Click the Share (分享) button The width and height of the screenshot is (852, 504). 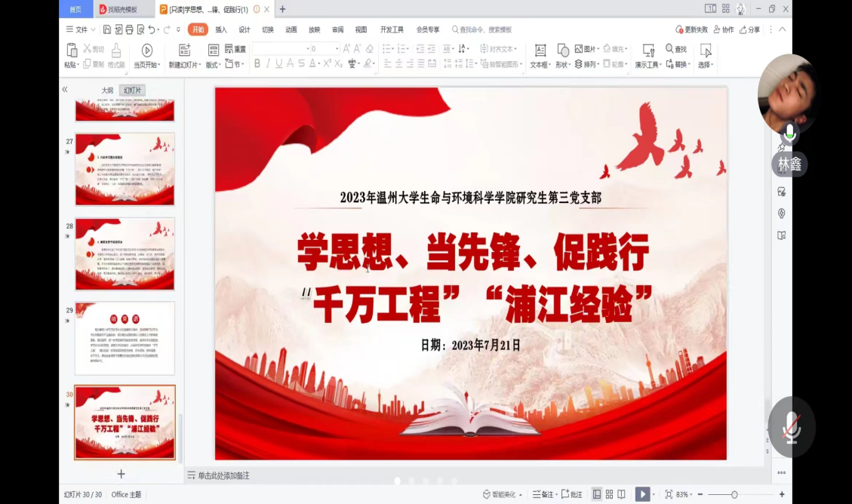(x=750, y=29)
